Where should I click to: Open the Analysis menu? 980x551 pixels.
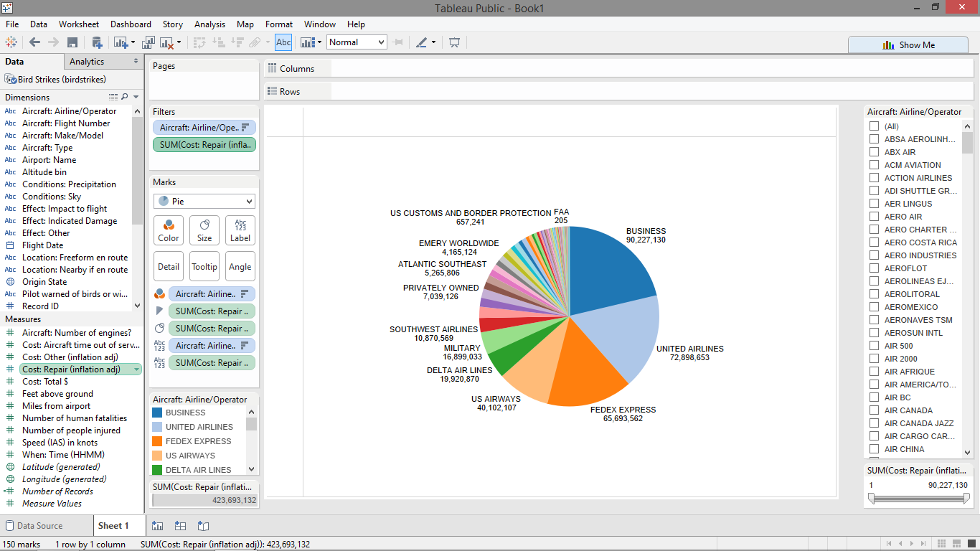pyautogui.click(x=209, y=24)
